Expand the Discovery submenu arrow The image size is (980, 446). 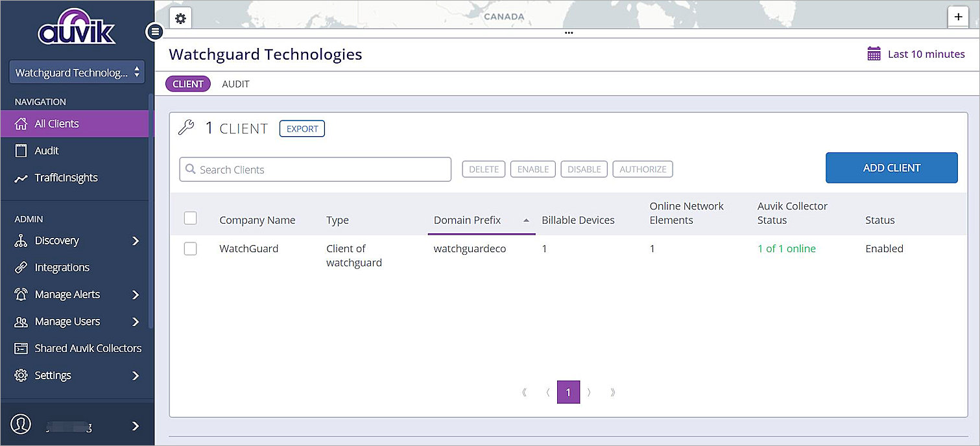[x=136, y=241]
